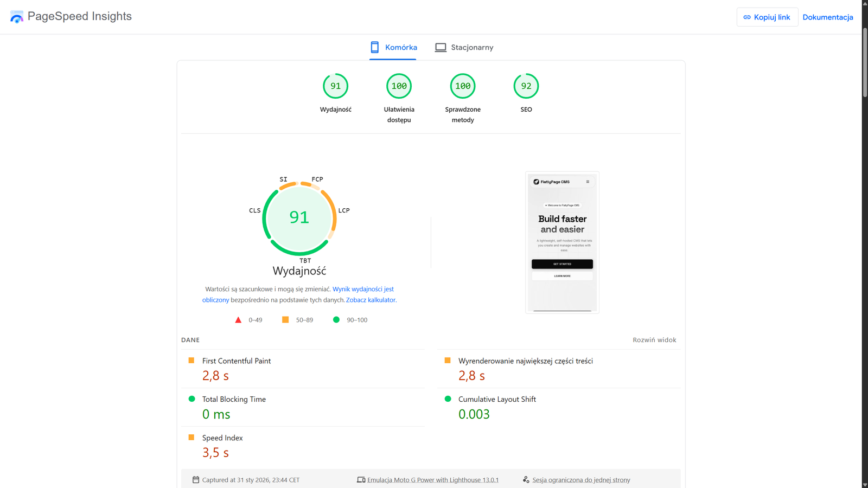Click the 100 Sprawdzone metody score gauge

[x=462, y=86]
